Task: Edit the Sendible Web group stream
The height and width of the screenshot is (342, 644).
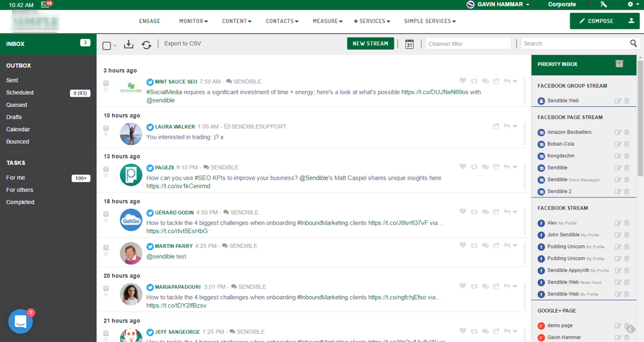Action: (618, 101)
